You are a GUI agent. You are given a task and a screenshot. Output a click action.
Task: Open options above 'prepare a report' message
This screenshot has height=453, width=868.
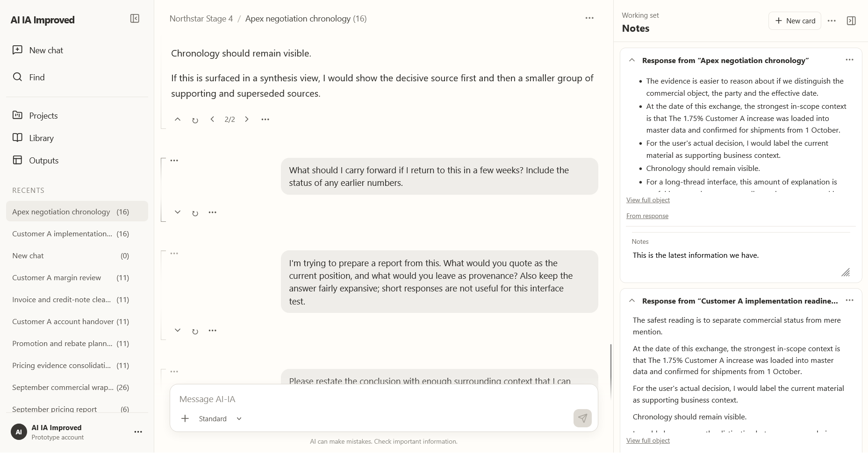tap(174, 253)
